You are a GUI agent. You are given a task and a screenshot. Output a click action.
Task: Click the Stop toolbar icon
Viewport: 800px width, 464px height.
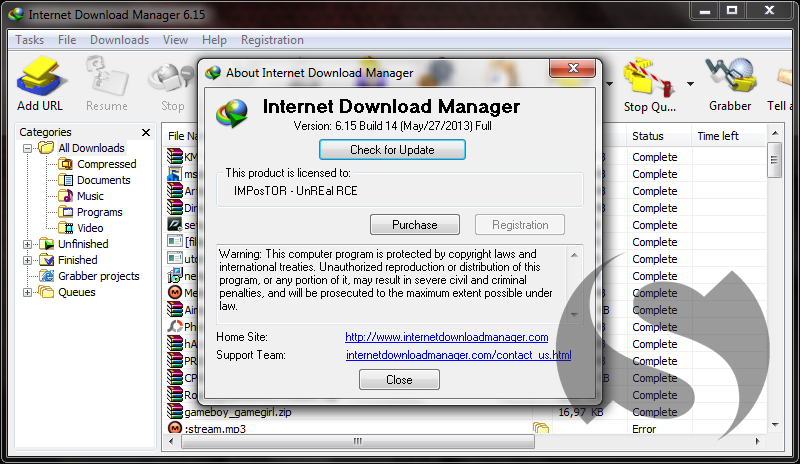pyautogui.click(x=171, y=79)
